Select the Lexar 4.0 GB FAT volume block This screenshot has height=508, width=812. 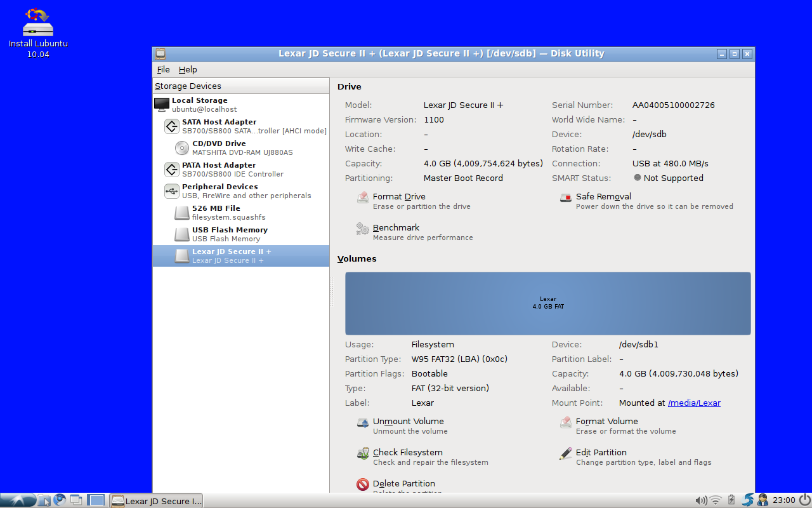tap(548, 304)
